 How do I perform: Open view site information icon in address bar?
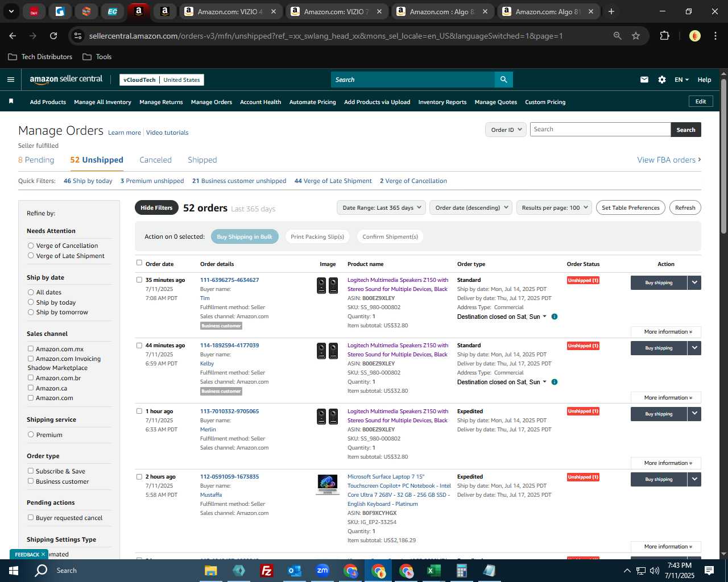click(78, 36)
